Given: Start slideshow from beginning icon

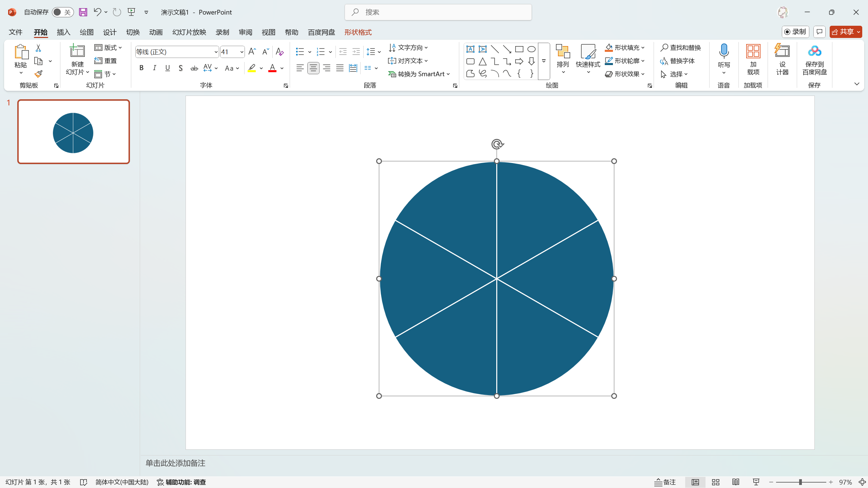Looking at the screenshot, I should point(132,12).
